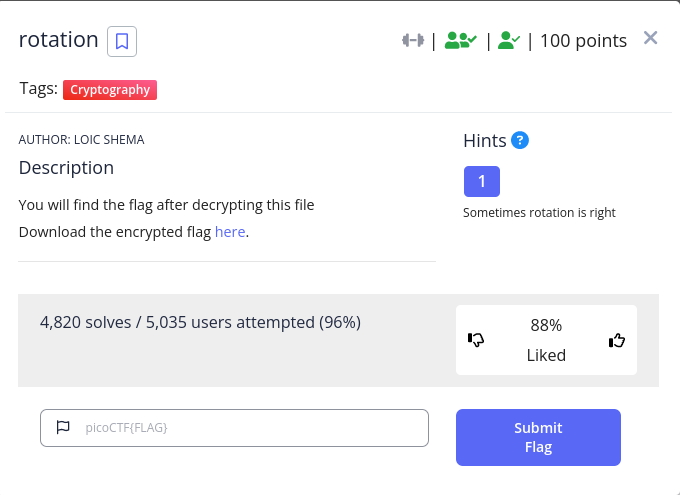Open the Hints help question icon

(520, 140)
